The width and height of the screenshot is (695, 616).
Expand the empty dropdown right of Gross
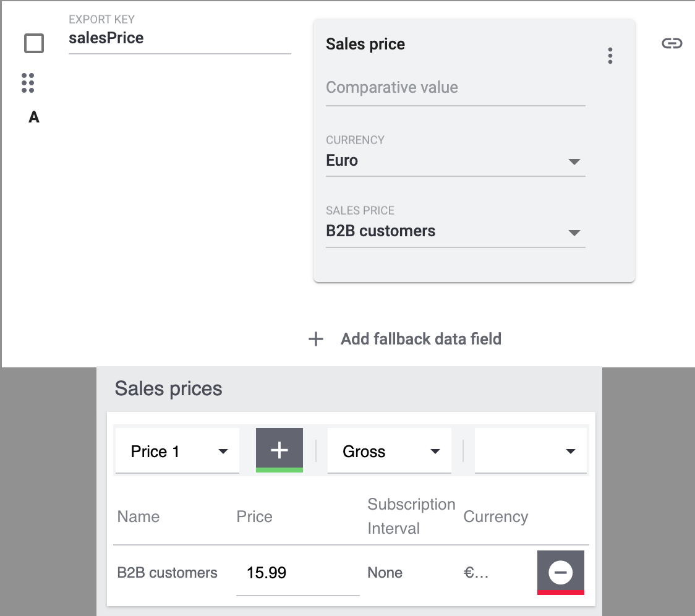tap(531, 451)
